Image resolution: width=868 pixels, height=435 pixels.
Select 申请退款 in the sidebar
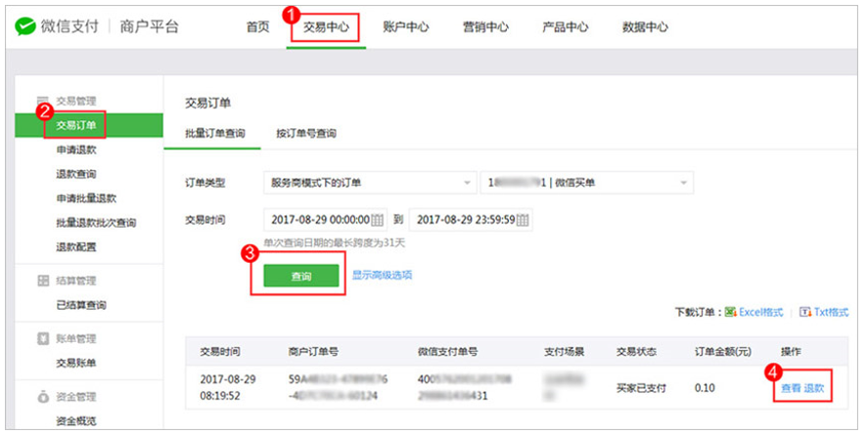[x=75, y=150]
